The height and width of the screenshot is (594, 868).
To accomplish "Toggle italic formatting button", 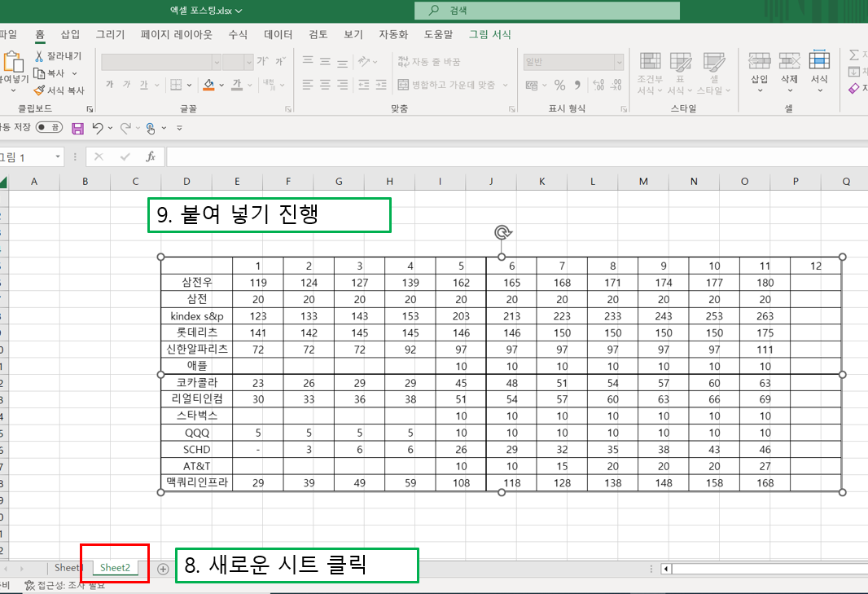I will click(127, 84).
